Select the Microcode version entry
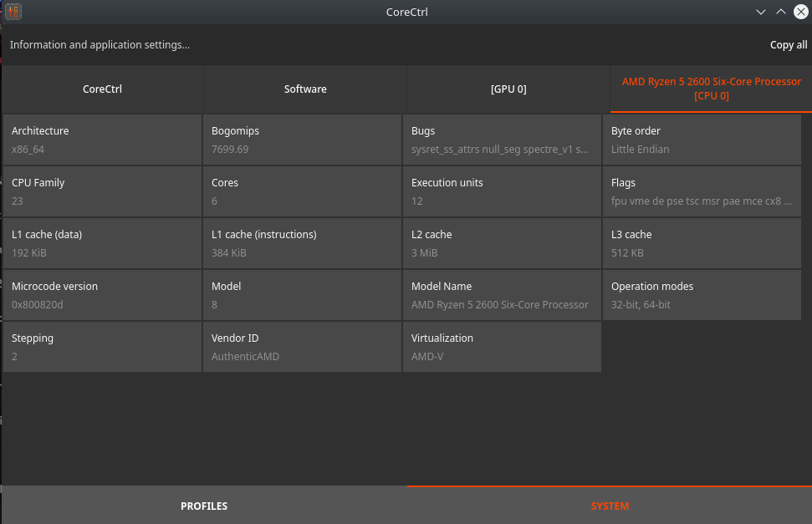 coord(103,295)
